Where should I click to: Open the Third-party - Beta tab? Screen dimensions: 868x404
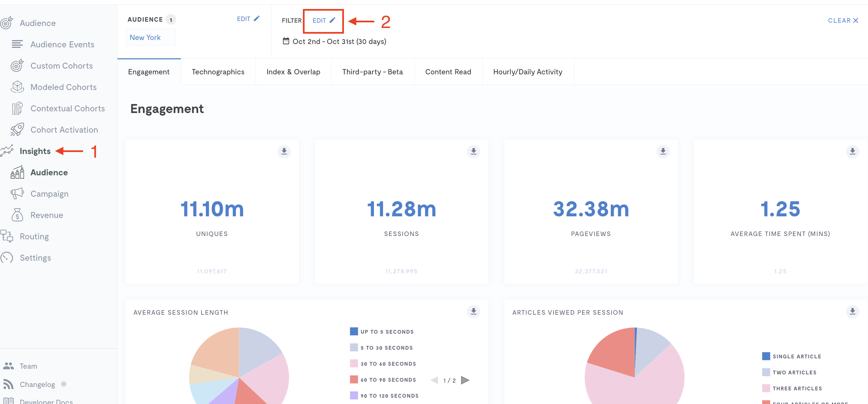coord(372,72)
